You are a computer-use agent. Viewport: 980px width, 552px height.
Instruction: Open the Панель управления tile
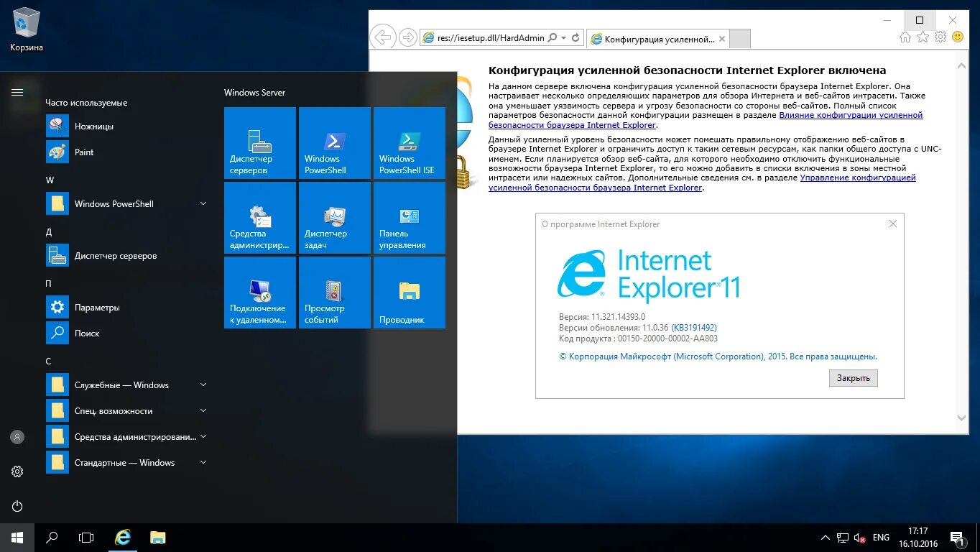click(410, 218)
